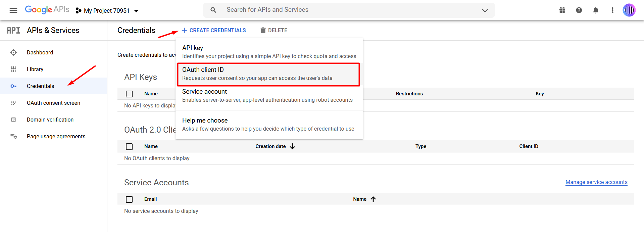Click the API logo icon in sidebar header
The height and width of the screenshot is (232, 644).
[x=14, y=30]
